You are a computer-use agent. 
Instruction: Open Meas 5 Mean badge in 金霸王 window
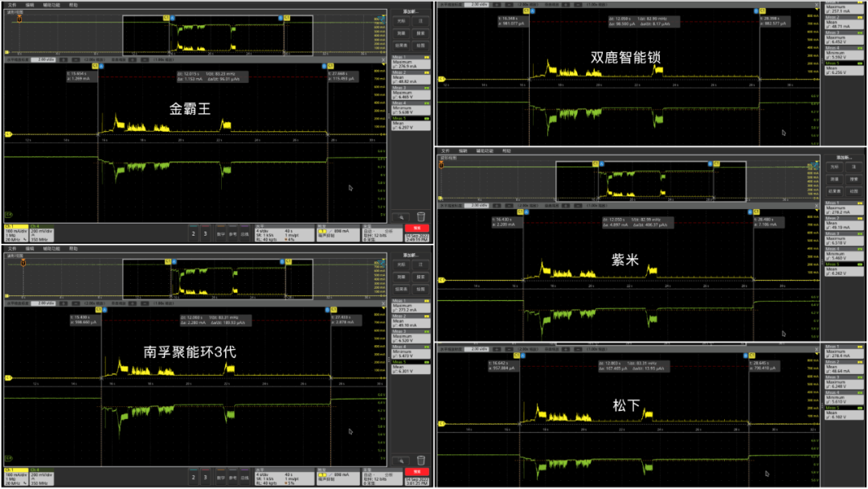[411, 124]
